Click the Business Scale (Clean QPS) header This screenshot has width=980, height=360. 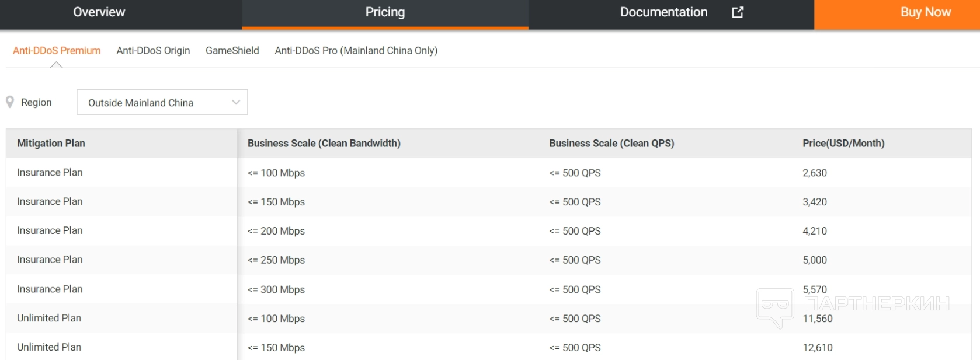click(611, 144)
